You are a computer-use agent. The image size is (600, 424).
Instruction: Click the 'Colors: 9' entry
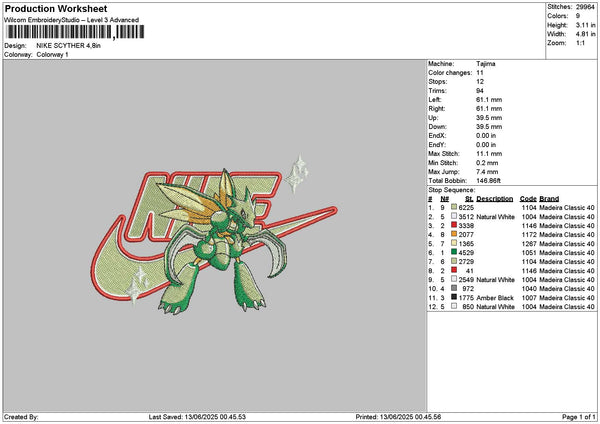coord(564,16)
